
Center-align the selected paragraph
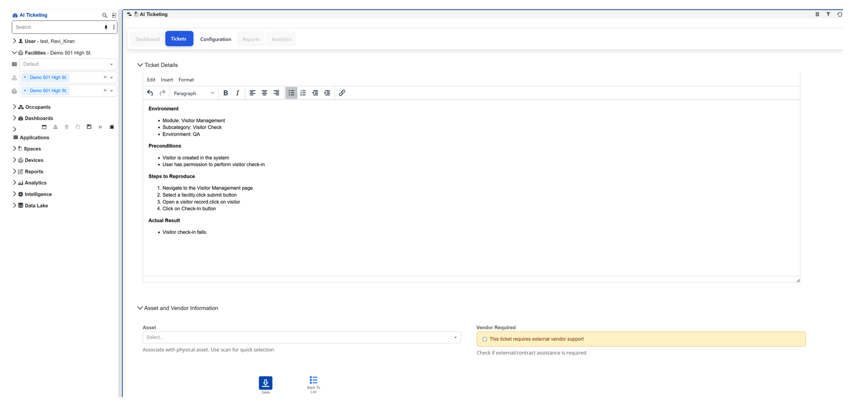point(264,93)
